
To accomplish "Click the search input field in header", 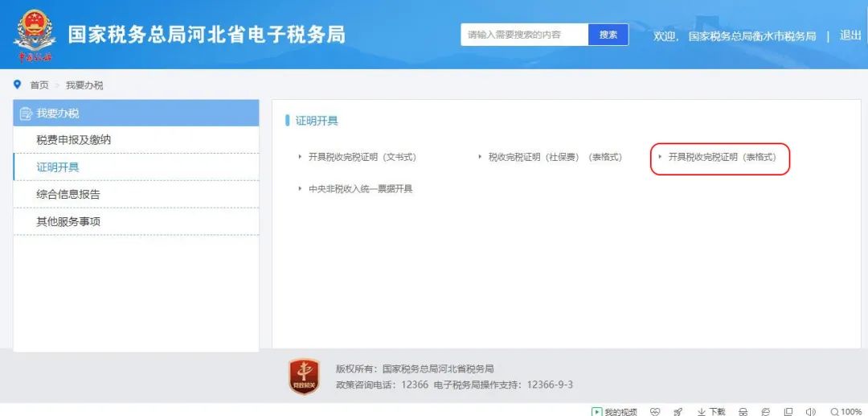I will pyautogui.click(x=524, y=35).
